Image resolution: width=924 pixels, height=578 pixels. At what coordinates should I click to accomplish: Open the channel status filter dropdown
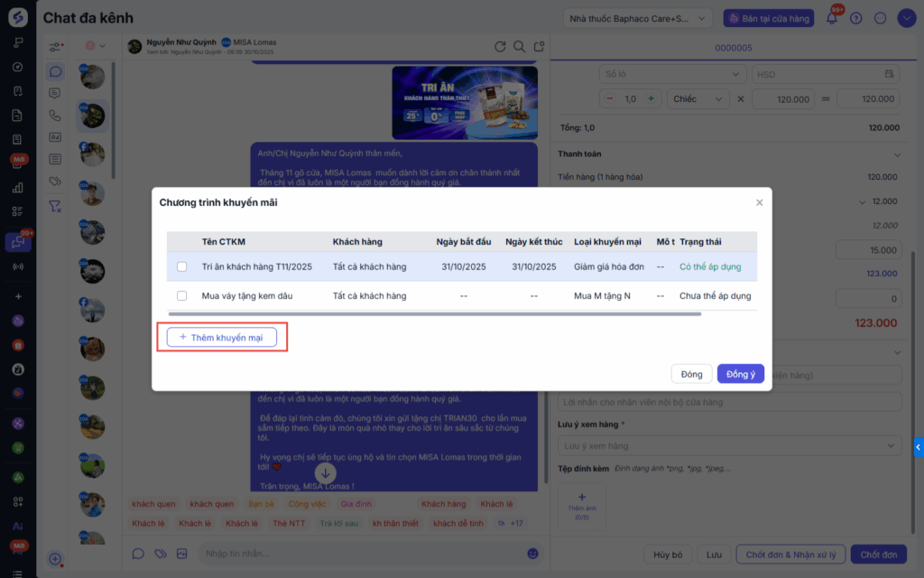pos(95,45)
